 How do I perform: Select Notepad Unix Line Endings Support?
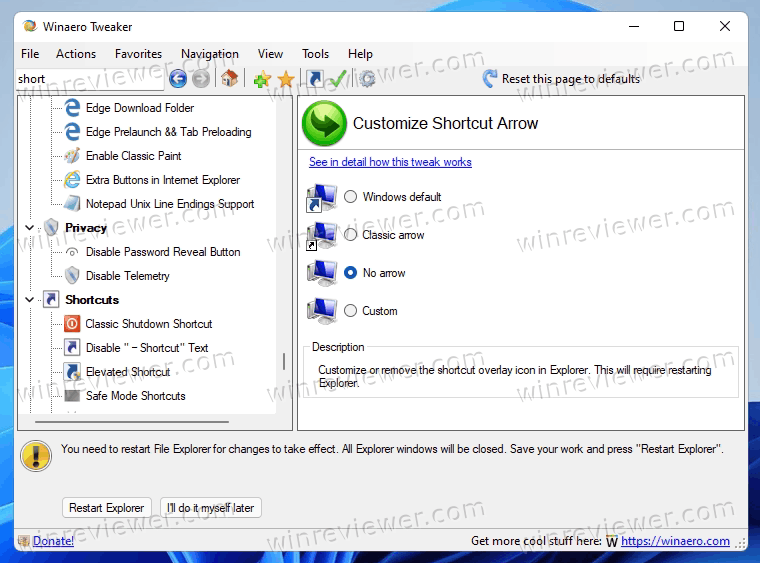pyautogui.click(x=170, y=203)
